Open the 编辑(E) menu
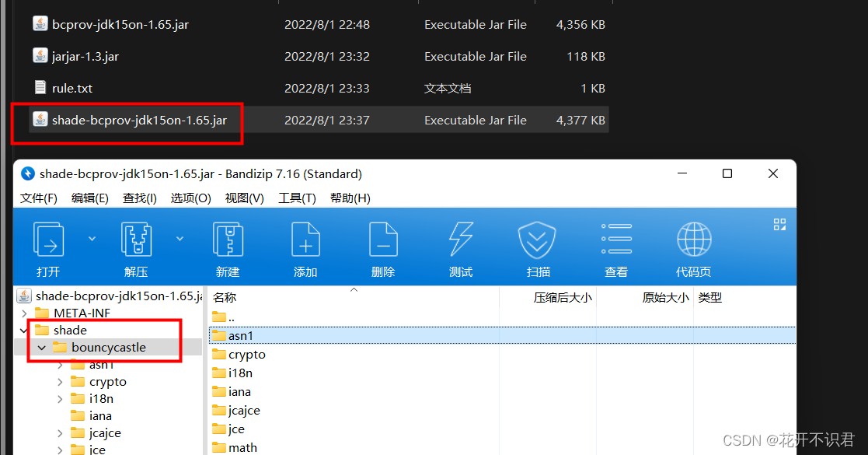Viewport: 868px width, 455px height. point(89,198)
